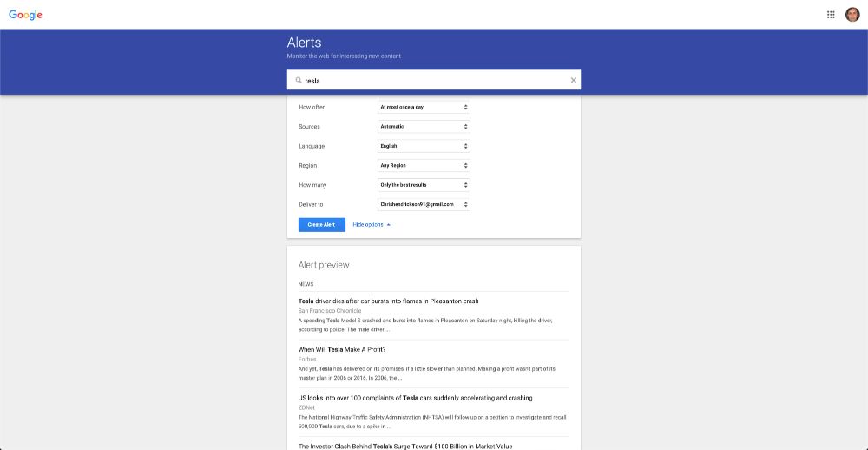868x450 pixels.
Task: Open the Sources dropdown set to Automatic
Action: tap(424, 126)
